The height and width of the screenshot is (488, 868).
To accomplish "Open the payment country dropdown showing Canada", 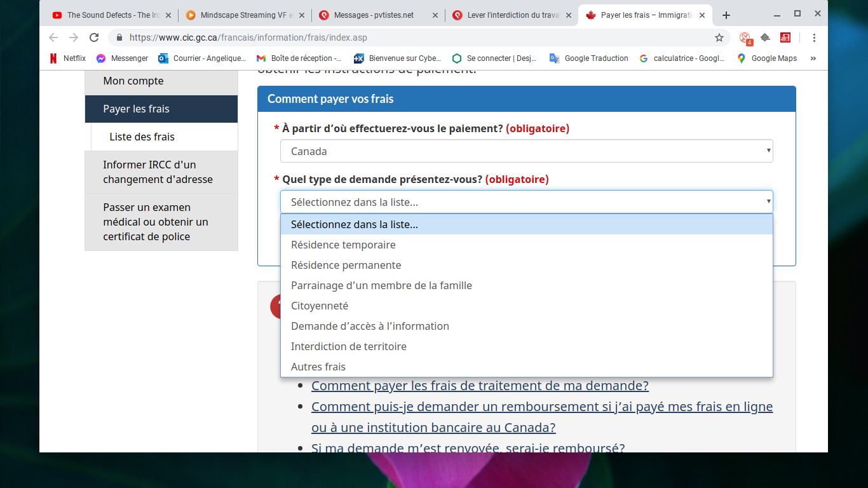I will pyautogui.click(x=526, y=151).
